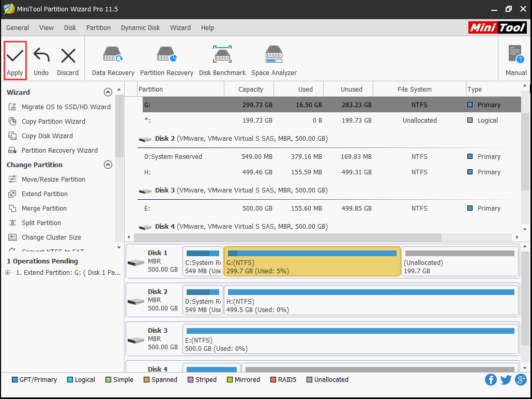Choose Merge Partition action
This screenshot has height=399, width=532.
pos(37,209)
